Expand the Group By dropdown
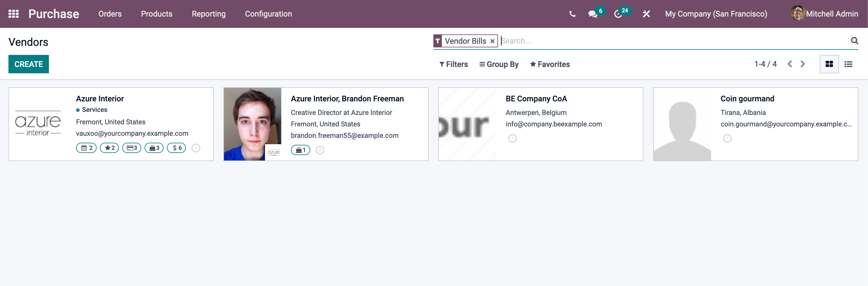The image size is (868, 286). click(499, 64)
